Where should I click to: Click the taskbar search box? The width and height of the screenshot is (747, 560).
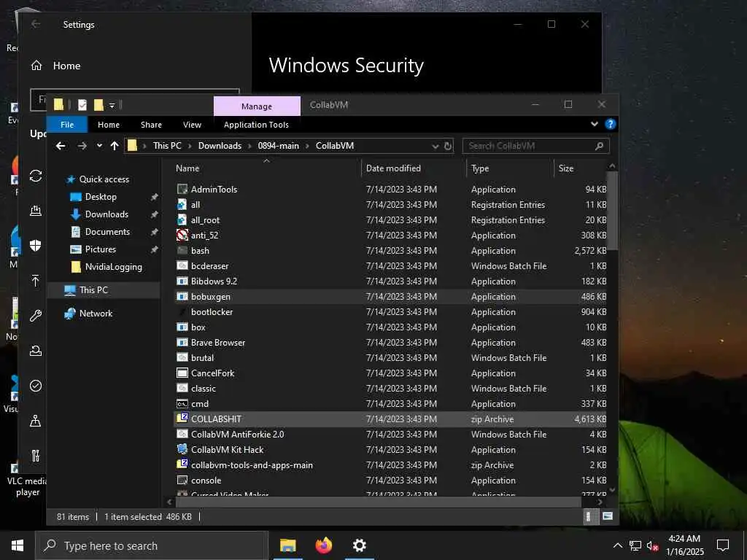click(152, 545)
